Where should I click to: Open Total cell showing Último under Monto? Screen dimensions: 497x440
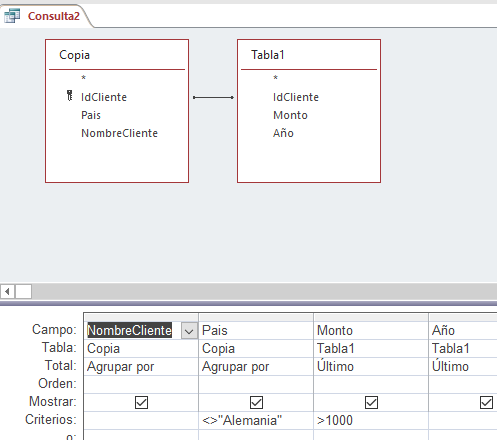coord(371,367)
